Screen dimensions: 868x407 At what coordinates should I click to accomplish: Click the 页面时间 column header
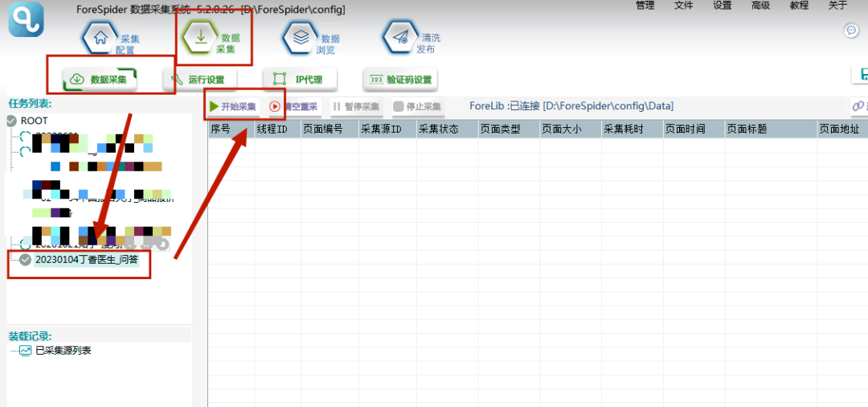coord(694,129)
